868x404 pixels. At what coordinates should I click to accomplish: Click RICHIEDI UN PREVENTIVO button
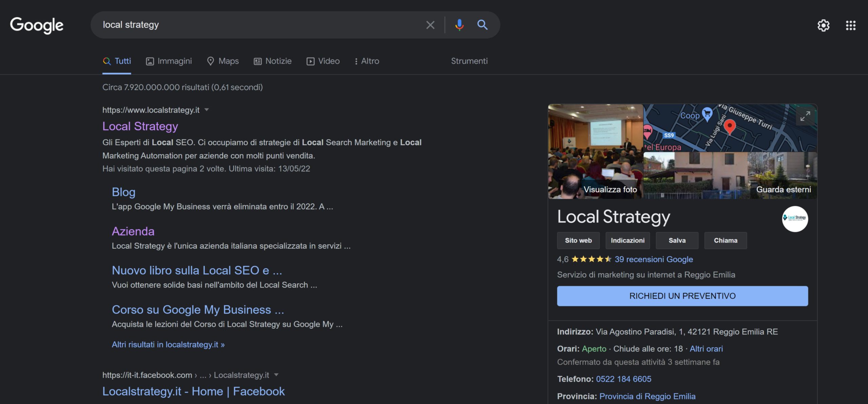tap(682, 296)
